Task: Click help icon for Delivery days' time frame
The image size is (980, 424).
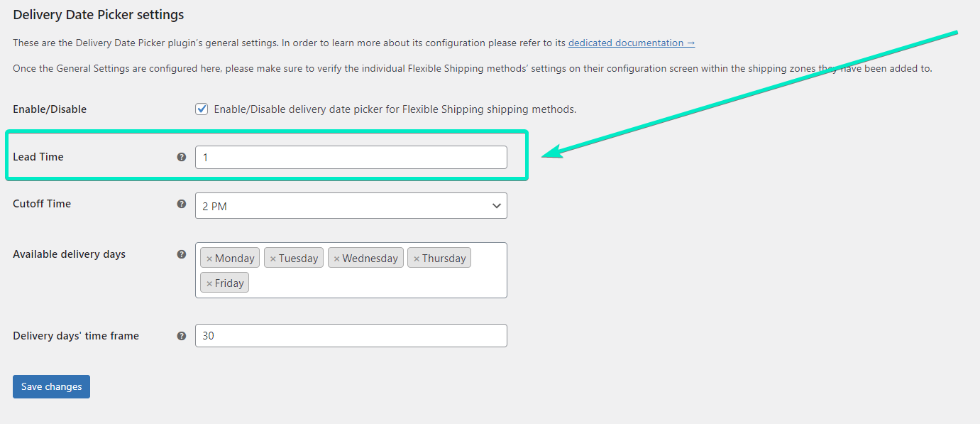Action: 182,336
